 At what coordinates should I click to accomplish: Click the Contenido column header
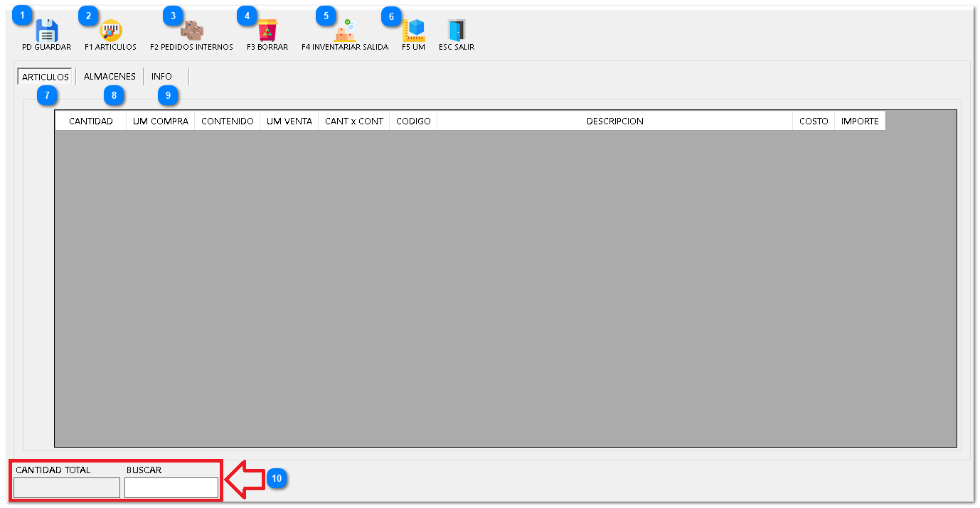point(228,121)
